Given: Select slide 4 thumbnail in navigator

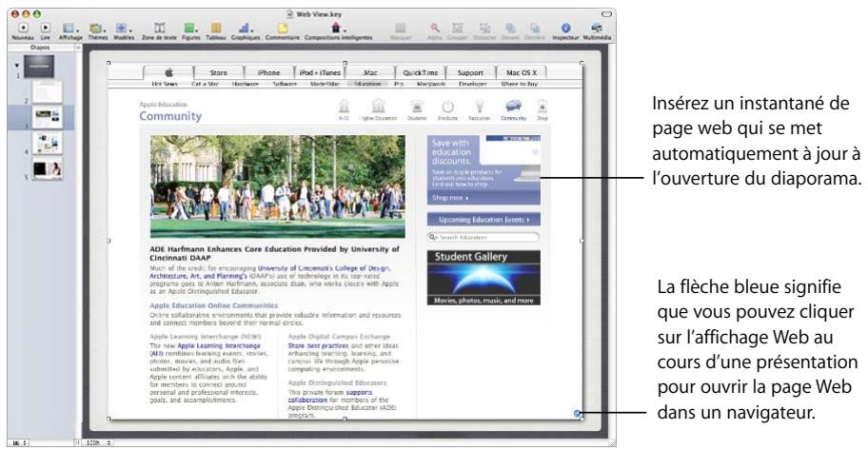Looking at the screenshot, I should pos(47,143).
